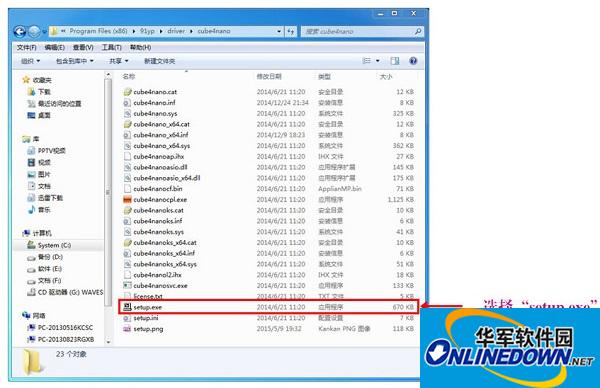Open the 组织 dropdown
Image resolution: width=600 pixels, height=388 pixels.
pos(30,61)
